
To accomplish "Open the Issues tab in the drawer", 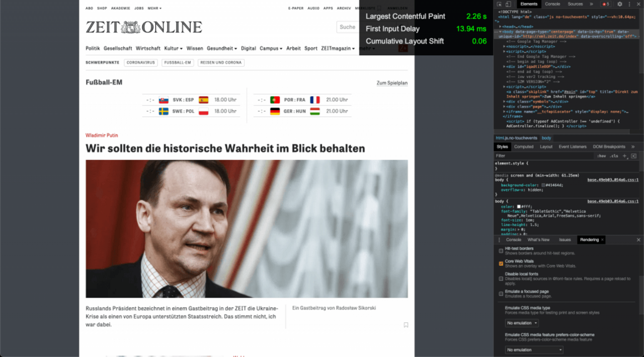I will pos(565,240).
